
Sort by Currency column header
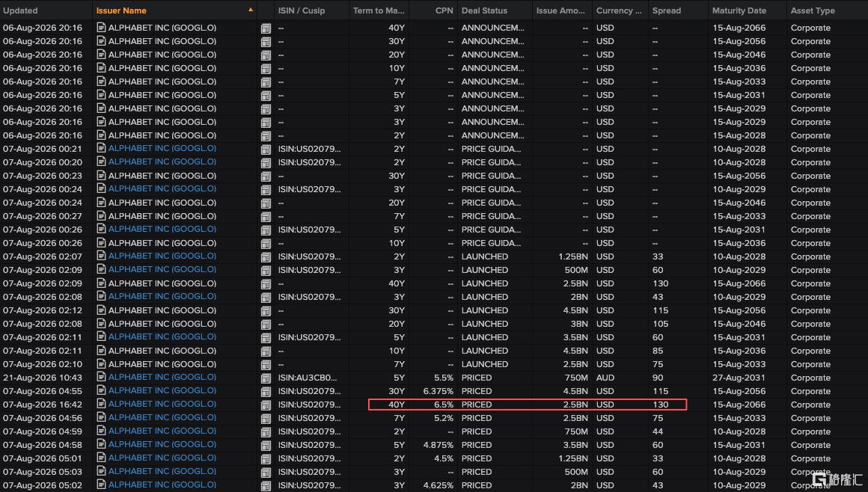click(x=619, y=10)
